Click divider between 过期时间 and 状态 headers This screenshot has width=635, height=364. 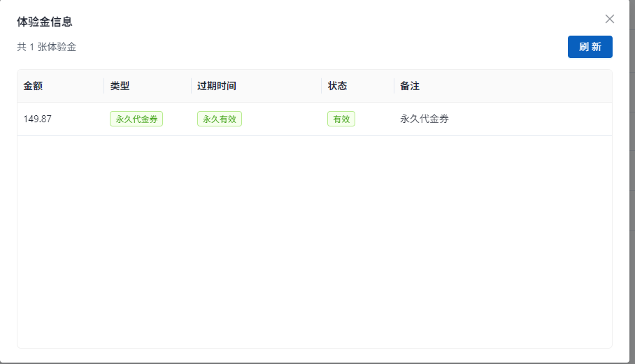(322, 86)
